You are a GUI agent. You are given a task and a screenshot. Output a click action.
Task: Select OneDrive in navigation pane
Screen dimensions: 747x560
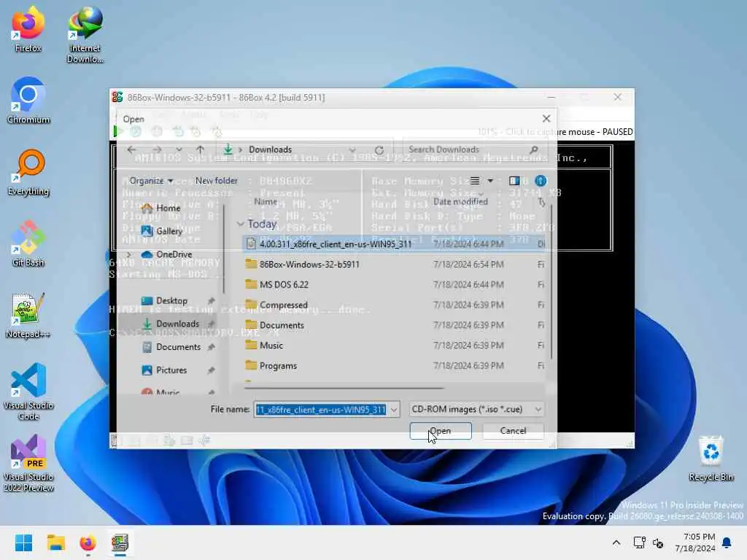pos(174,254)
